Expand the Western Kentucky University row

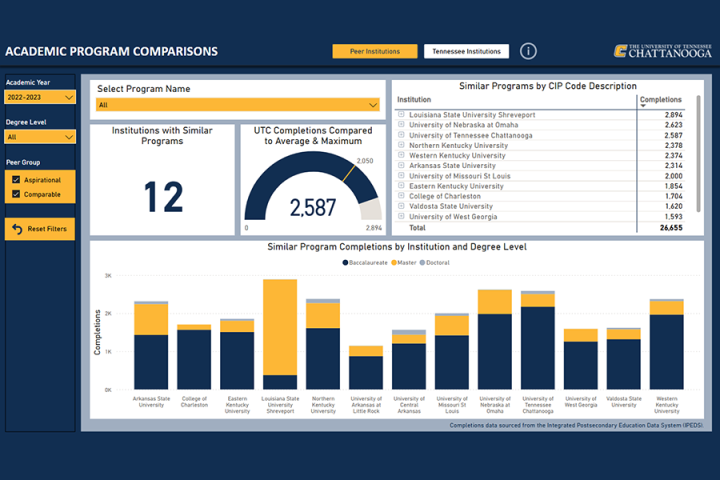[x=401, y=155]
